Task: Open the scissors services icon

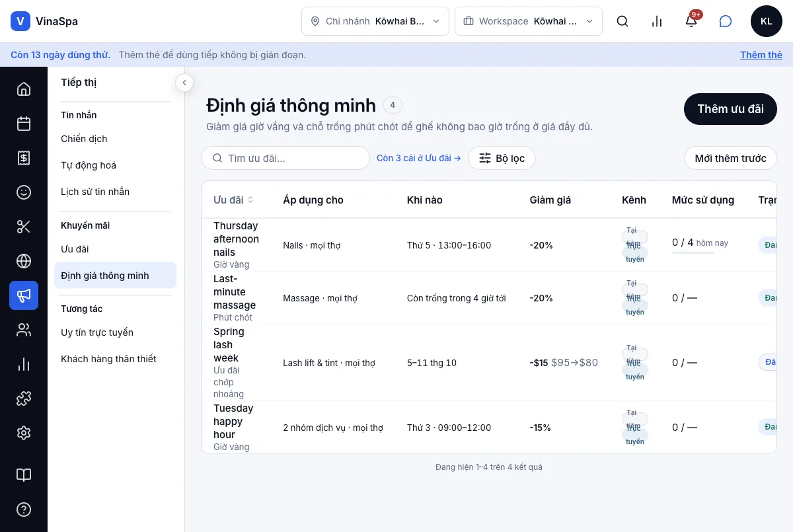Action: coord(24,227)
